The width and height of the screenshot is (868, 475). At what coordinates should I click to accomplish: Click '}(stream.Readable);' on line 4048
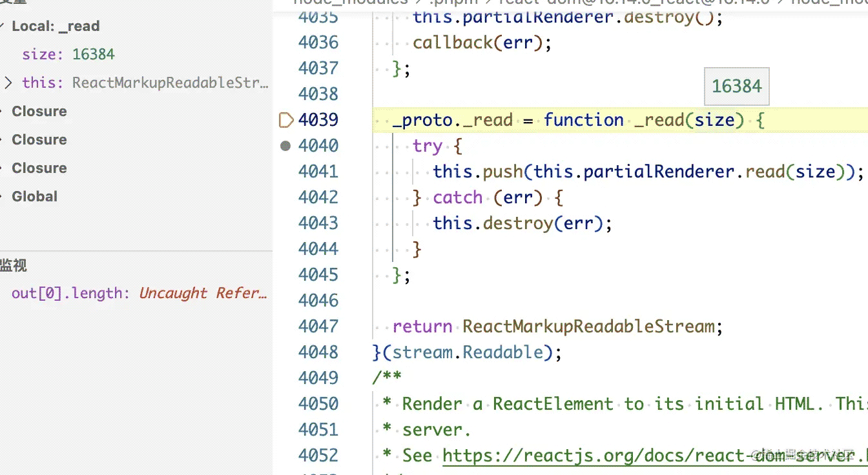[x=467, y=352]
